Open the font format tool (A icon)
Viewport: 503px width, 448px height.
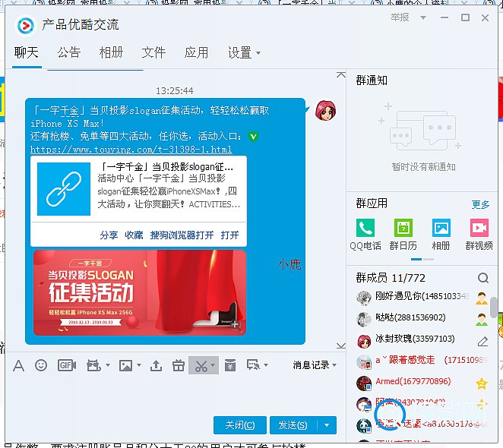tap(18, 365)
